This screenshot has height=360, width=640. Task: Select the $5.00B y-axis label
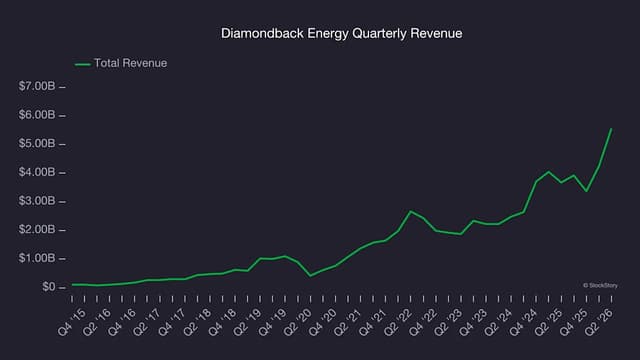tap(37, 144)
